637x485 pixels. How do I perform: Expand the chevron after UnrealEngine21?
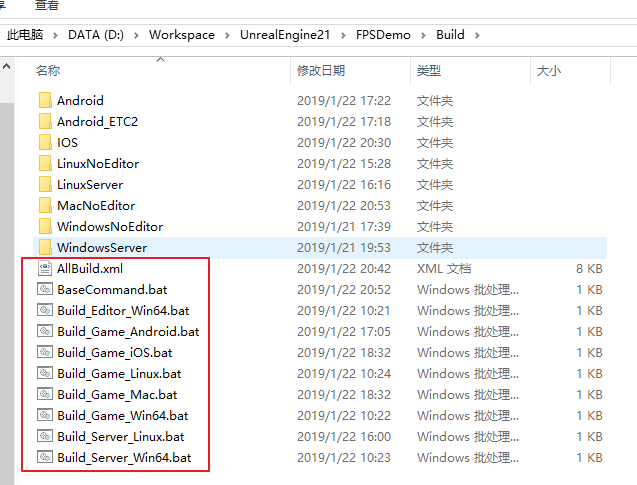(343, 35)
